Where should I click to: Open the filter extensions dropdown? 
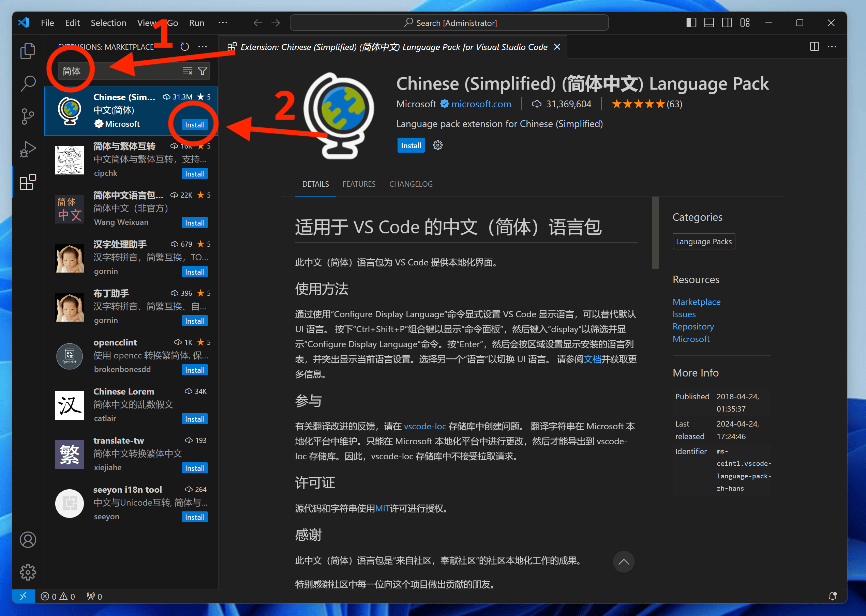(203, 71)
